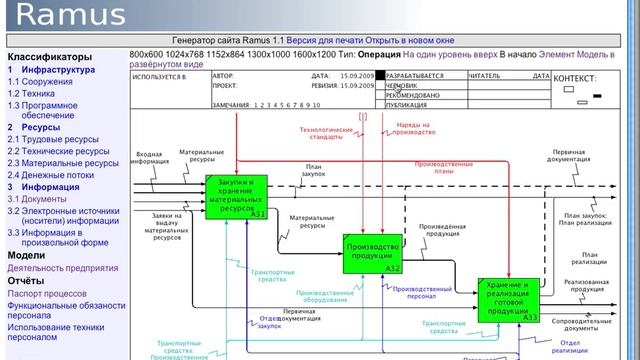
Task: Pick the 1600x1200 resolution
Action: point(314,54)
